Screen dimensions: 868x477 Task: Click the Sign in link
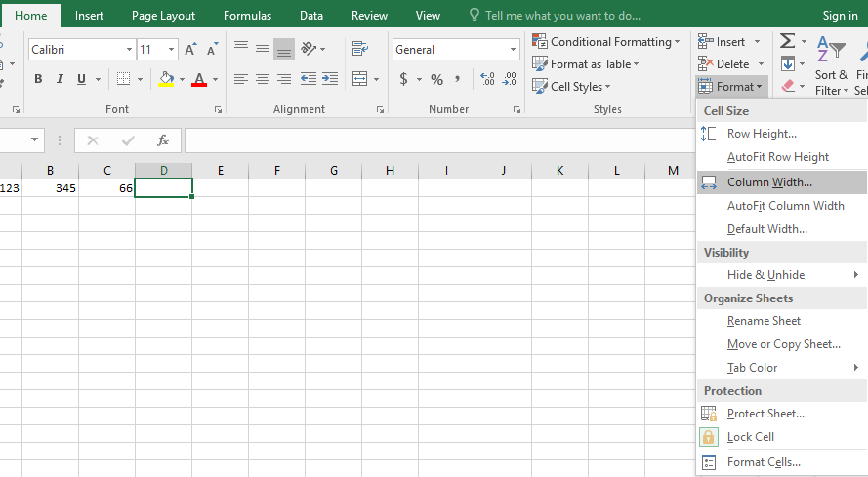(x=840, y=16)
